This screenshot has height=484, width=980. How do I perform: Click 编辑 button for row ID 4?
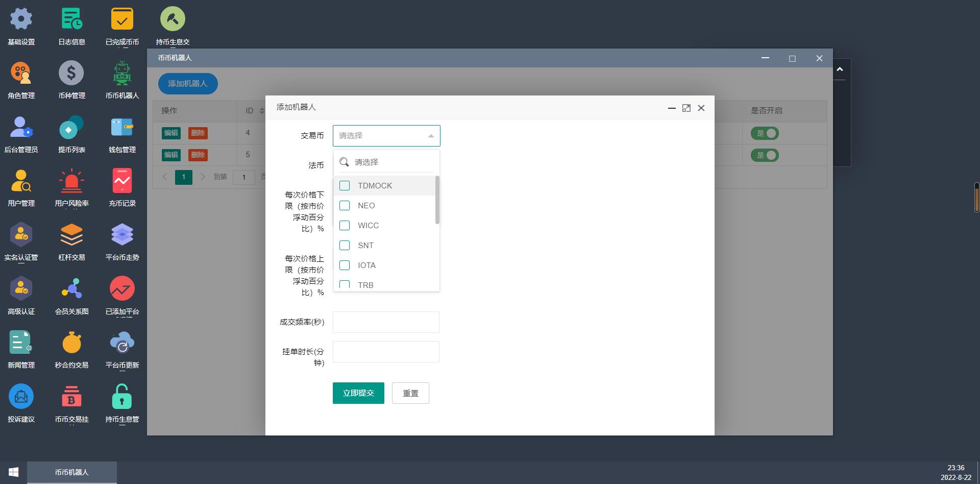pos(171,133)
